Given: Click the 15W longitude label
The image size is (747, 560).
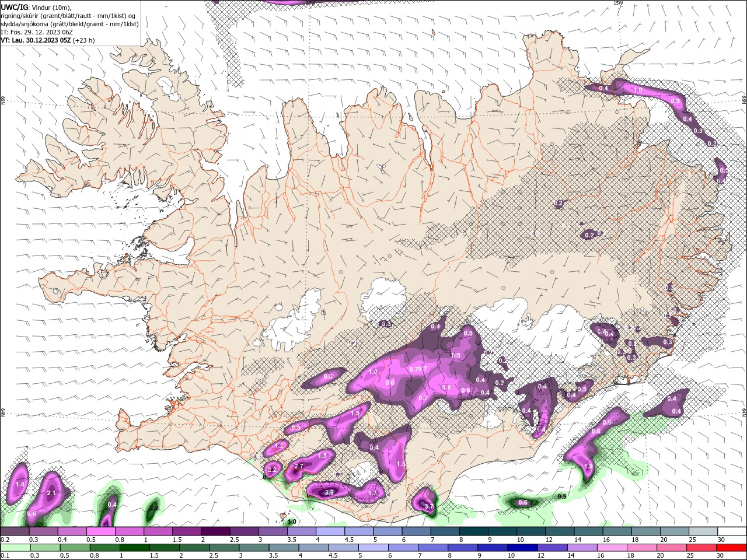Looking at the screenshot, I should coord(618,3).
